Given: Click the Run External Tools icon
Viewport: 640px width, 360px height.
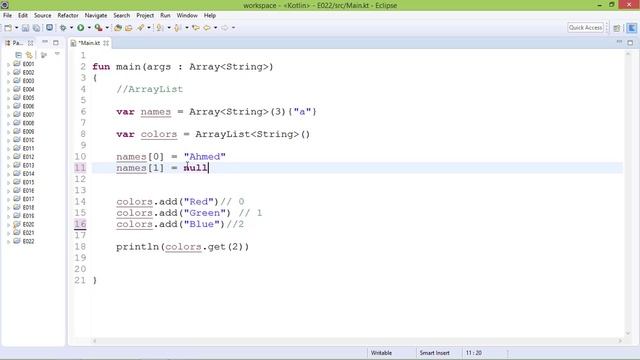Looking at the screenshot, I should point(98,28).
